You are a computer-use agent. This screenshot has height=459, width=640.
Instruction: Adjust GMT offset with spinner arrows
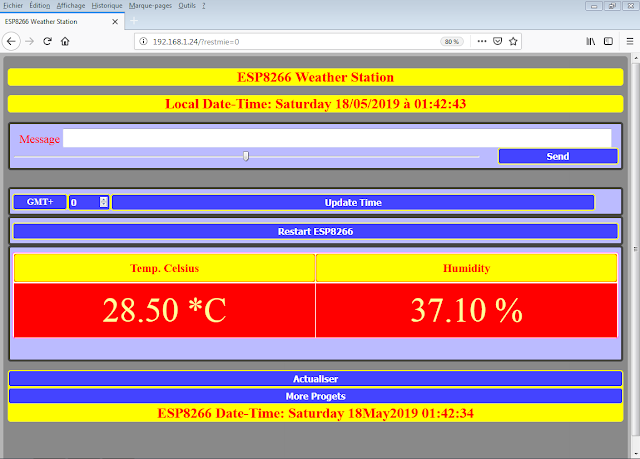click(104, 202)
